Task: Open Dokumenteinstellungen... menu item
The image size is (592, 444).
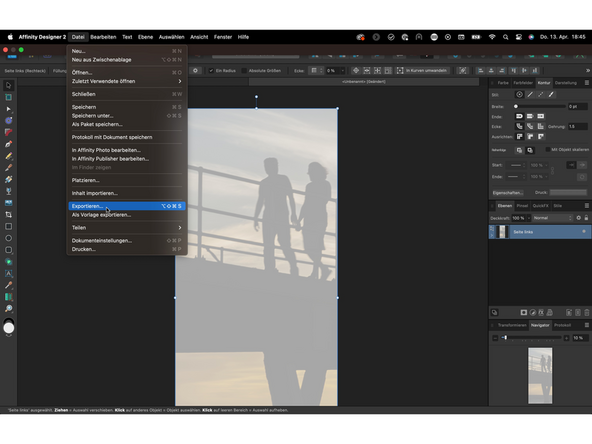Action: pos(127,240)
